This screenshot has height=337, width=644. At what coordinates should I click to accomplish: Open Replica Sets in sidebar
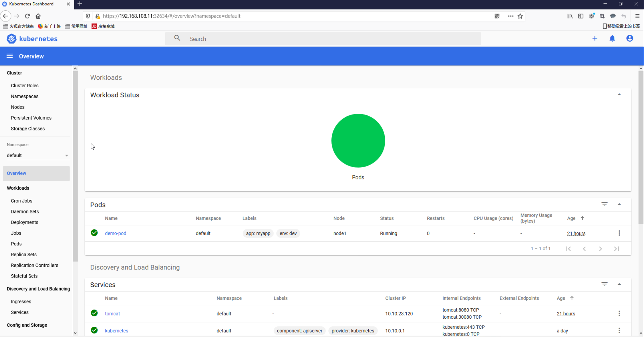coord(24,254)
